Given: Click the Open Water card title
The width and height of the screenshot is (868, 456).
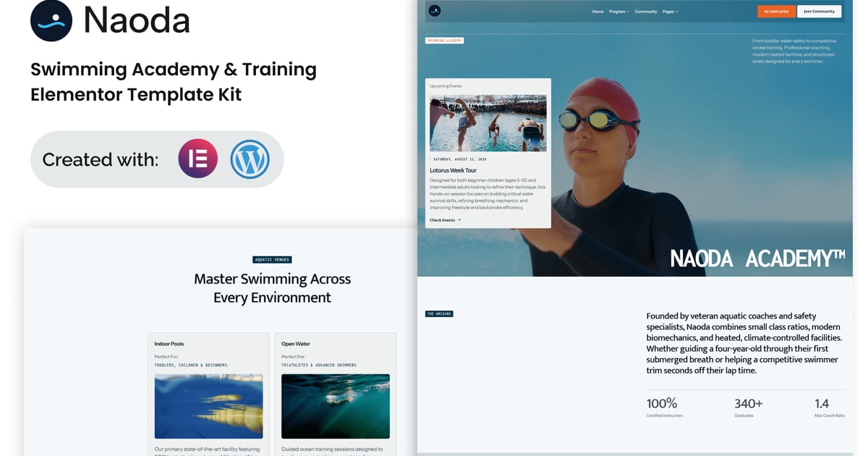Looking at the screenshot, I should [296, 344].
